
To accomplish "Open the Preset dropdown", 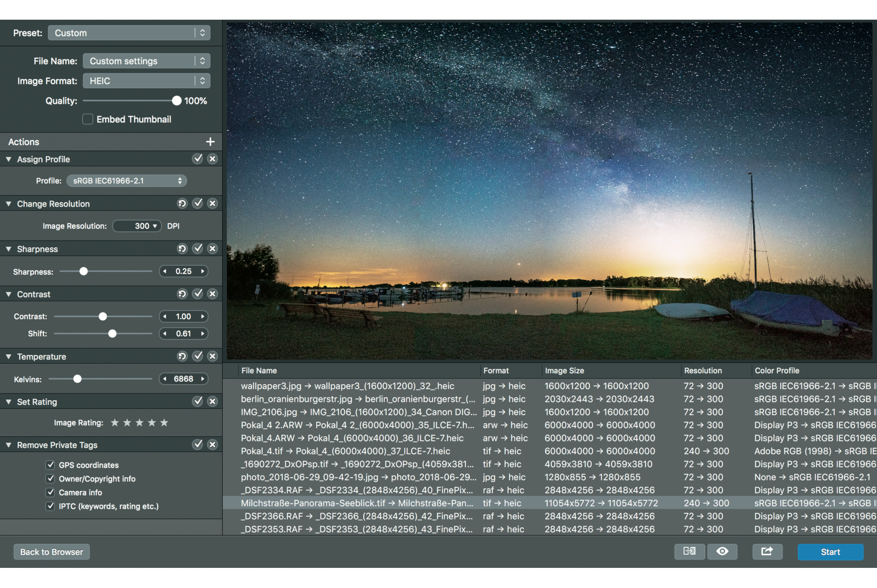I will click(x=129, y=33).
